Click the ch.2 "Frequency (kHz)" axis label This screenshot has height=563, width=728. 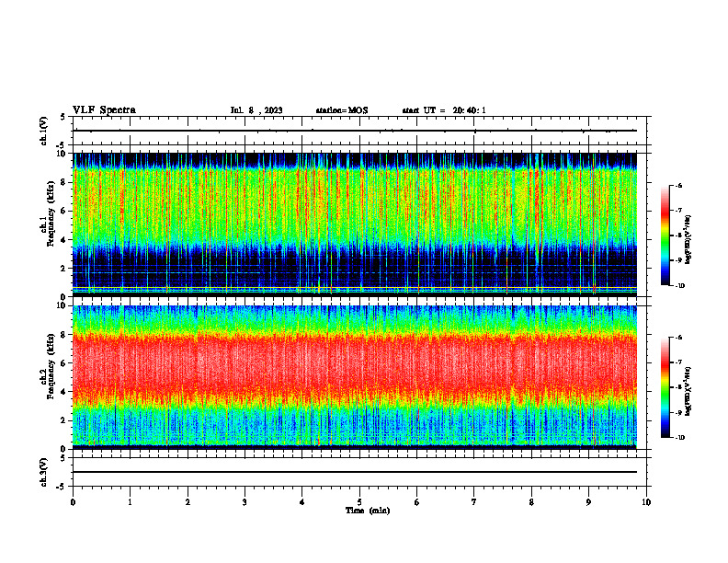tap(51, 366)
